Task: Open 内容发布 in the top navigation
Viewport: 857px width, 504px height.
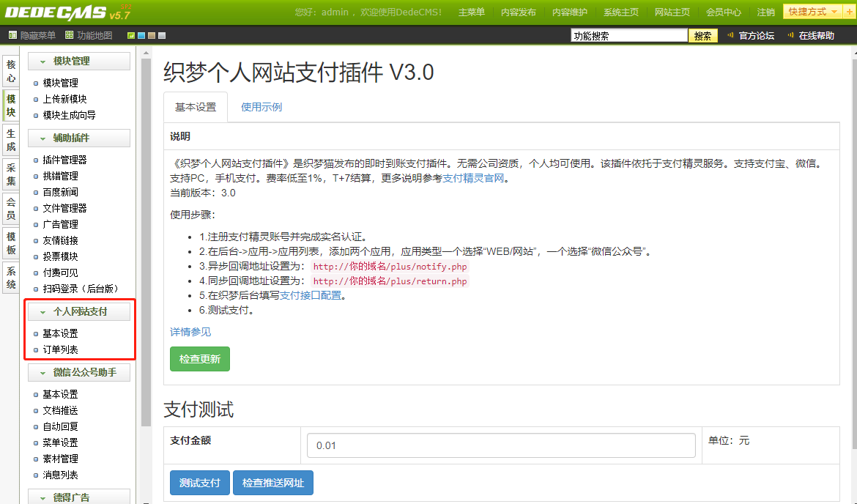Action: pyautogui.click(x=518, y=12)
